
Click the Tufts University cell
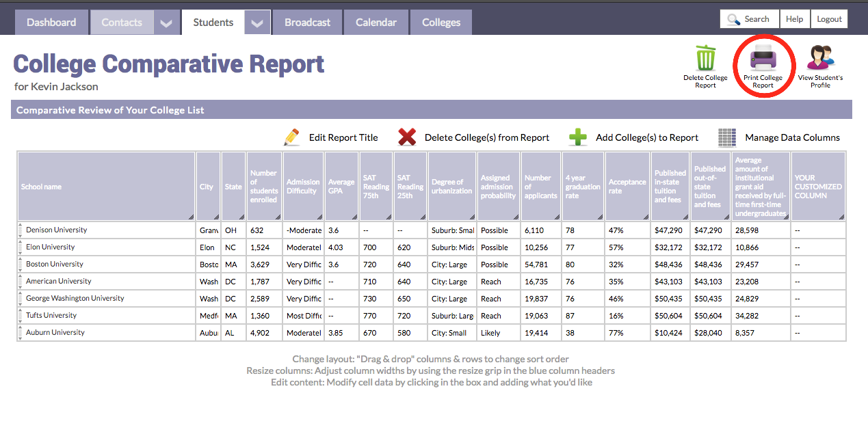pos(107,316)
